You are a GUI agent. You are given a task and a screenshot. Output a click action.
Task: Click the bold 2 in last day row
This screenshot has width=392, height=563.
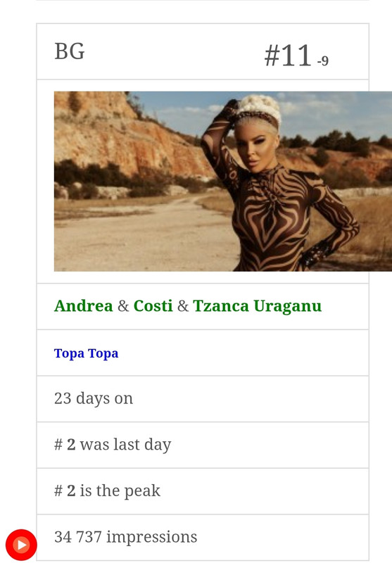coord(71,445)
